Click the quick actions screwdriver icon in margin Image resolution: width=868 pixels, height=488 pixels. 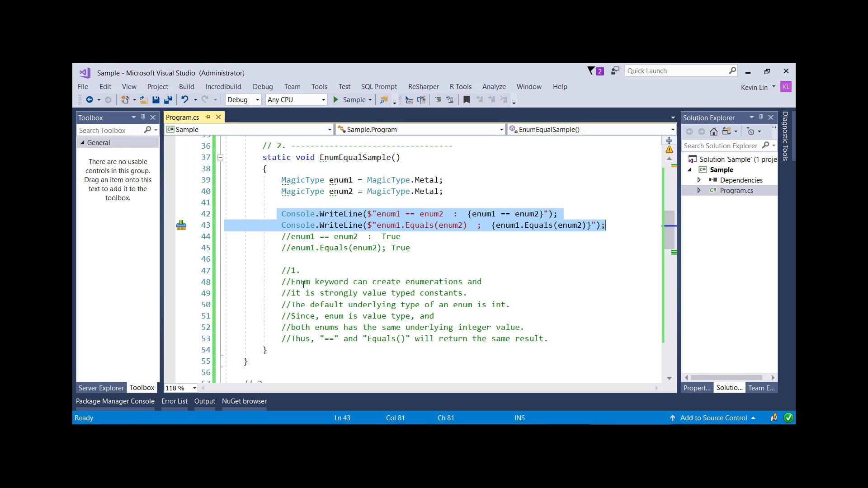point(181,225)
